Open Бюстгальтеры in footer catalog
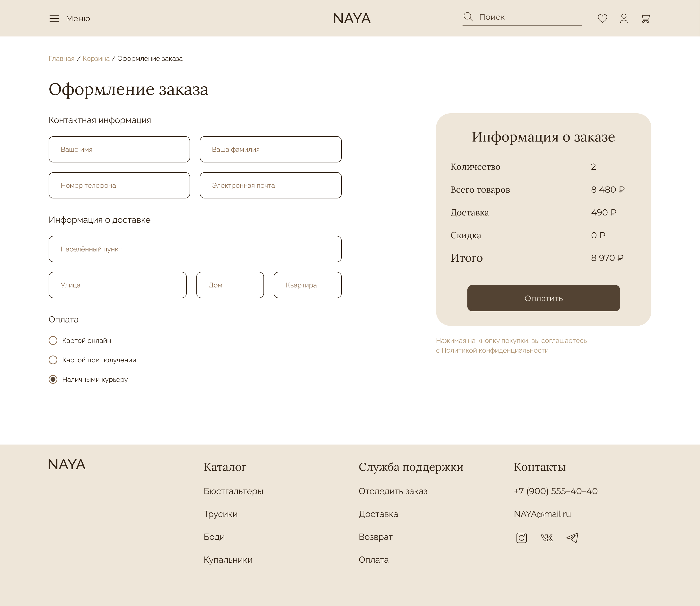 233,491
